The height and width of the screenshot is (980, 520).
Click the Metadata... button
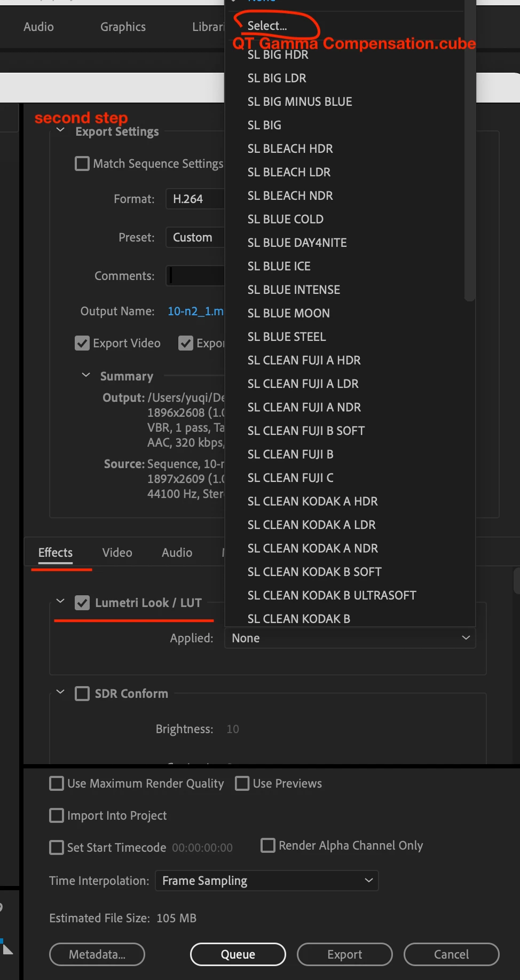tap(97, 954)
